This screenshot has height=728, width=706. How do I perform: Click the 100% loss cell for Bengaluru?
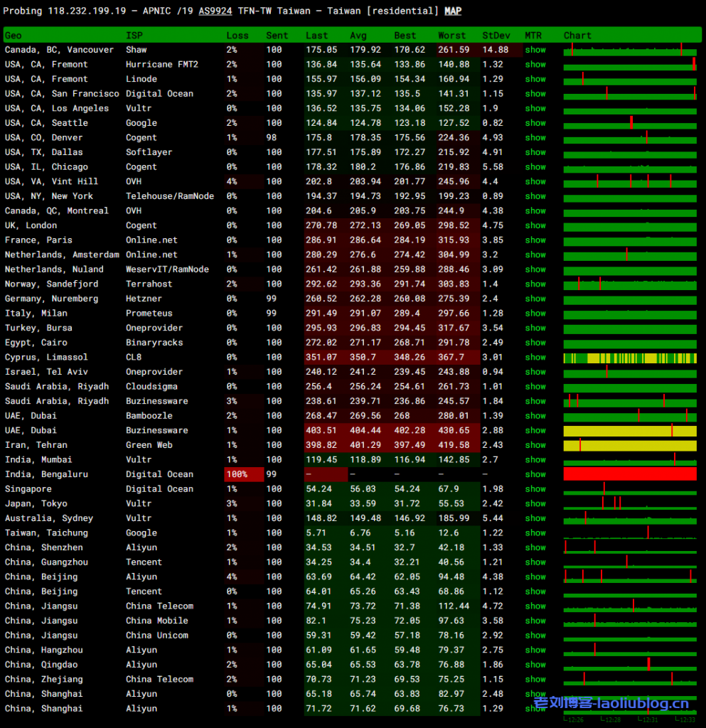237,474
